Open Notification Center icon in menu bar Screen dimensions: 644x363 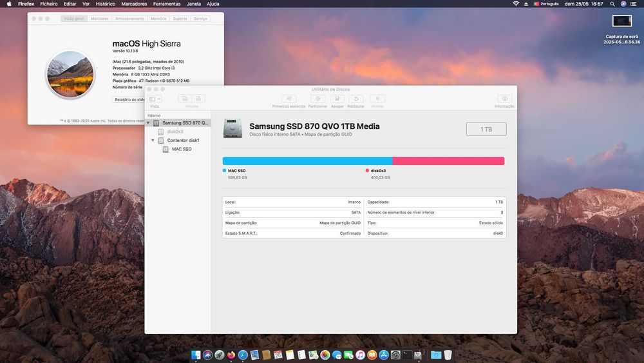633,4
